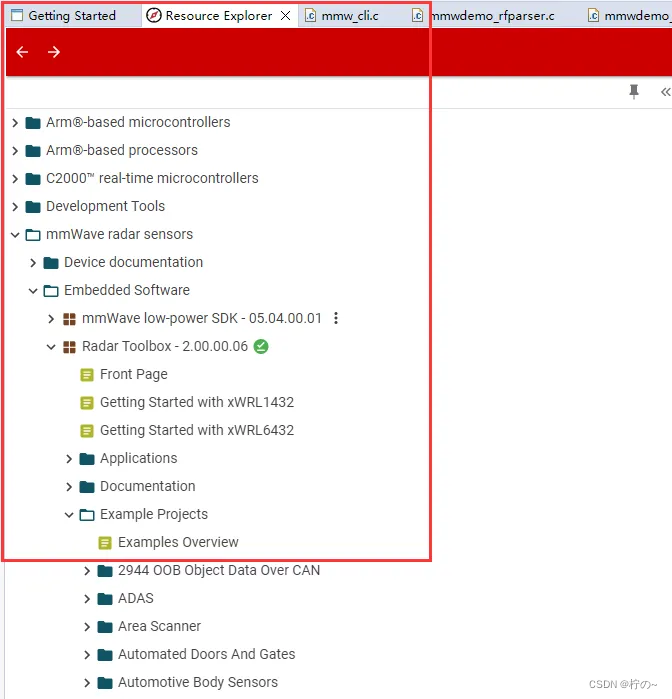Expand Development Tools node

pos(15,207)
